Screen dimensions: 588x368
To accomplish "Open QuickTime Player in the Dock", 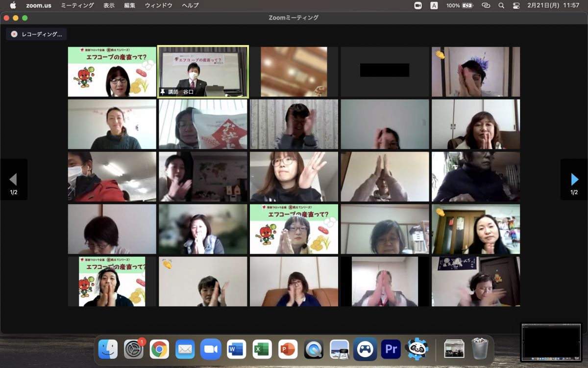I will pos(314,349).
